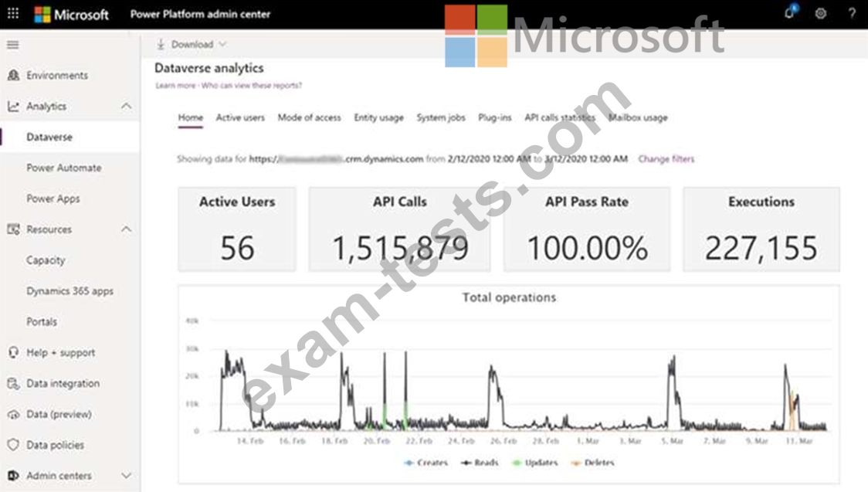Switch to the Home tab

(x=191, y=118)
